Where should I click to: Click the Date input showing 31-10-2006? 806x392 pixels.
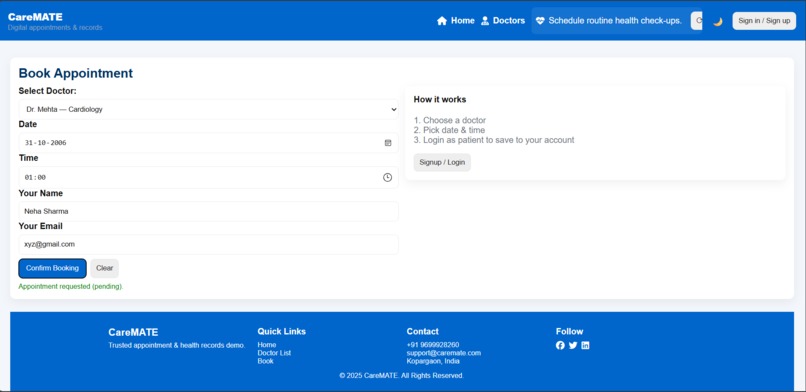tap(209, 143)
